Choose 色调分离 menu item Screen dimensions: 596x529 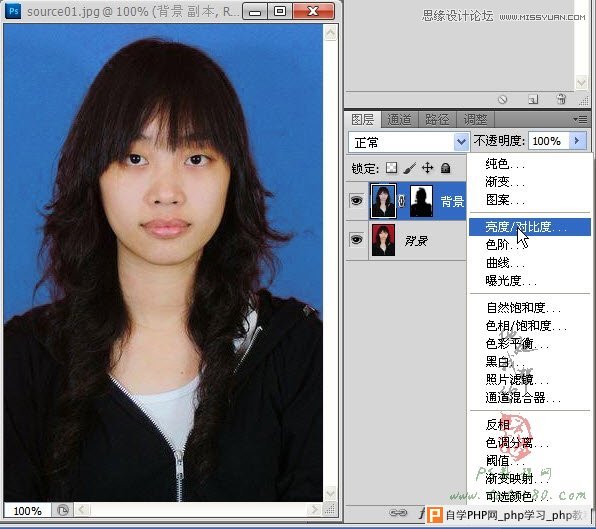(529, 443)
